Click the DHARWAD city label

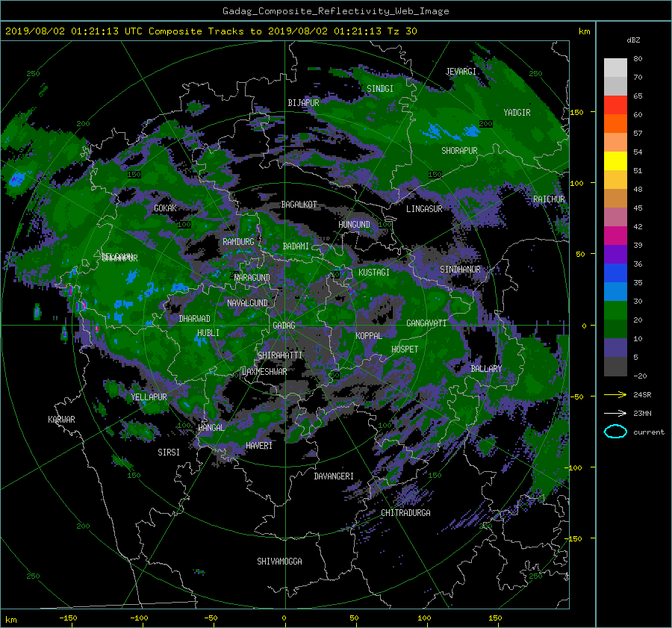coord(195,319)
